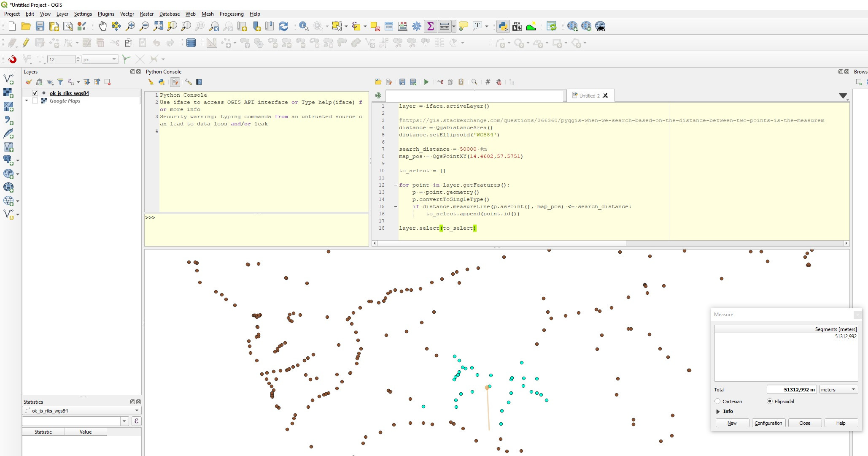868x456 pixels.
Task: Click Statistics expression epsilon button
Action: (x=136, y=421)
